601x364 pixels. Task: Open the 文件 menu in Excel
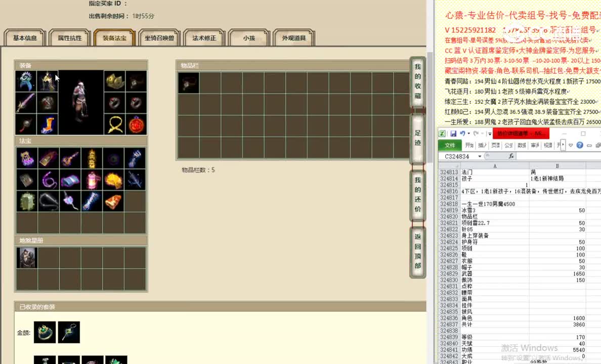[x=450, y=146]
